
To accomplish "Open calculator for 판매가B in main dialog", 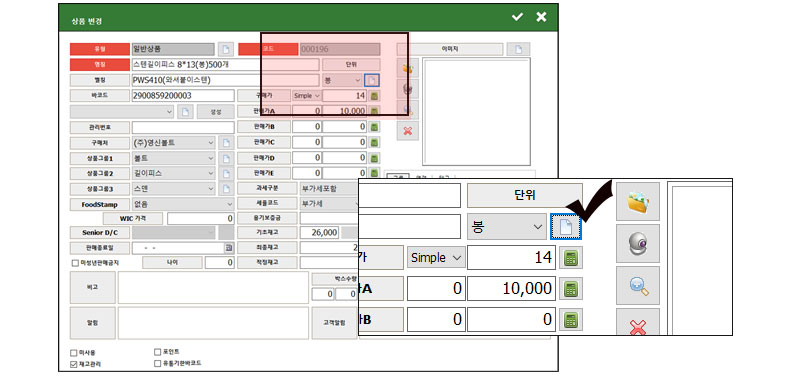I will click(375, 127).
